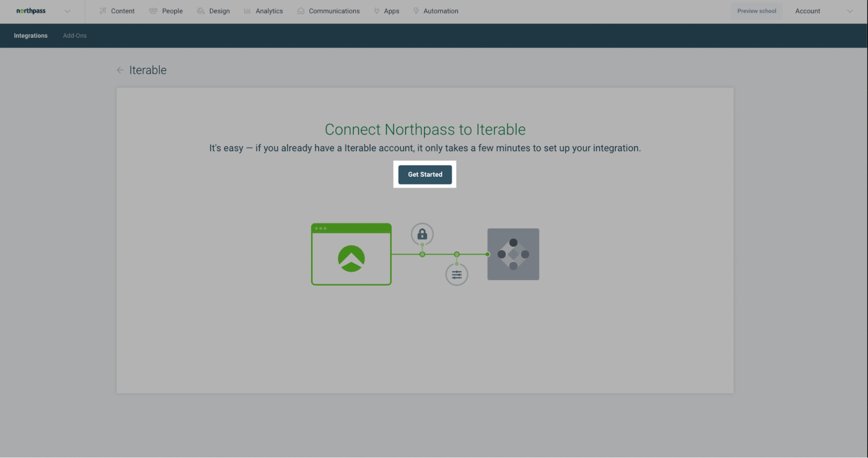Click the Apps plug icon

point(377,11)
